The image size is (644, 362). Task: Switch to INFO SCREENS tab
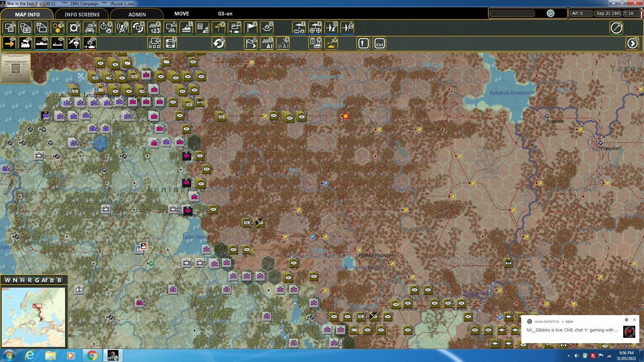(x=82, y=14)
